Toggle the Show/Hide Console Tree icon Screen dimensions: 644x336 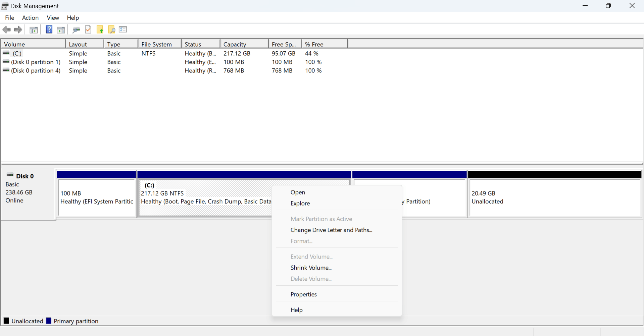[x=34, y=30]
